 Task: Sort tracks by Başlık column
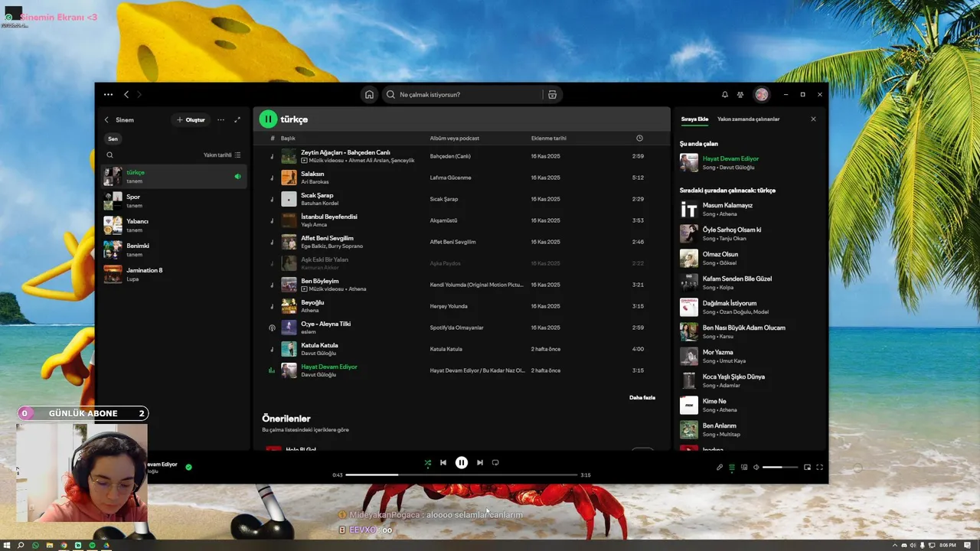[288, 138]
